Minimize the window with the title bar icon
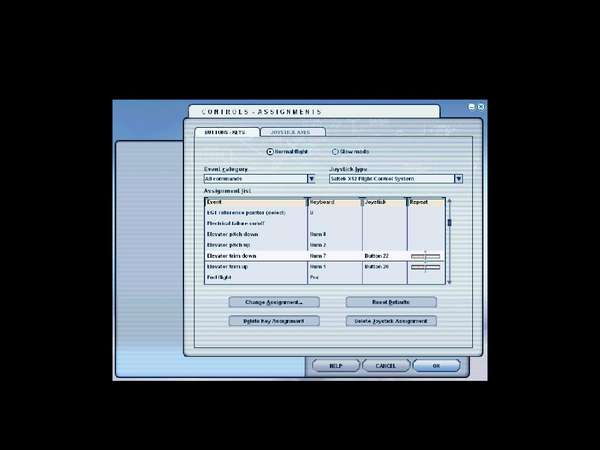 (x=472, y=107)
